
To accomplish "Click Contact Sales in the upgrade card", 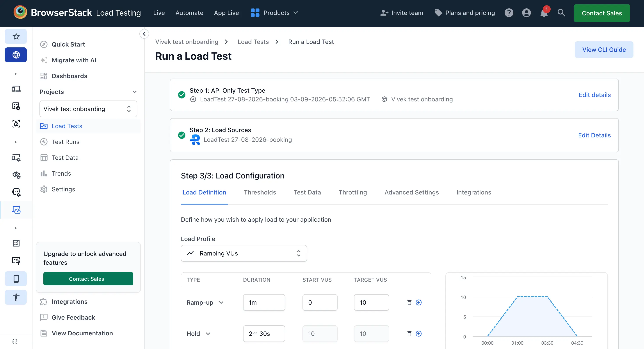I will pos(88,279).
